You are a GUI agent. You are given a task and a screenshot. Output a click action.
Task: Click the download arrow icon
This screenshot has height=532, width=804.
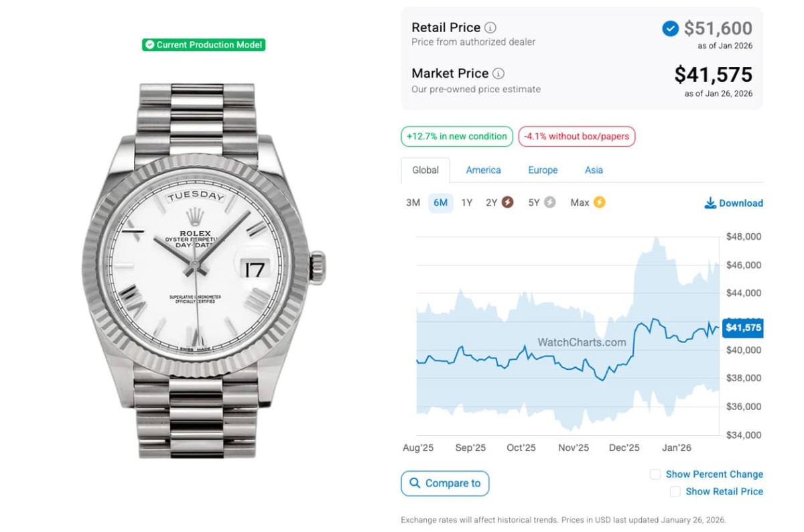710,203
